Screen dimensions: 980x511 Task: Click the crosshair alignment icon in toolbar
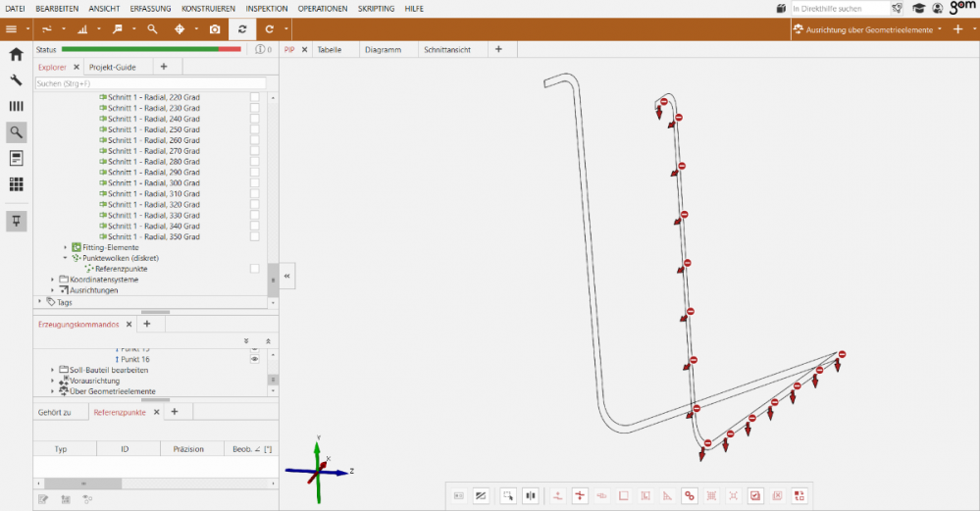tap(180, 29)
